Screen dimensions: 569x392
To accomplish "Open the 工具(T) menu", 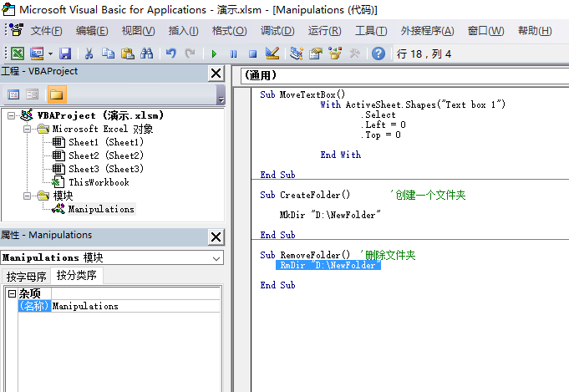I will coord(371,31).
